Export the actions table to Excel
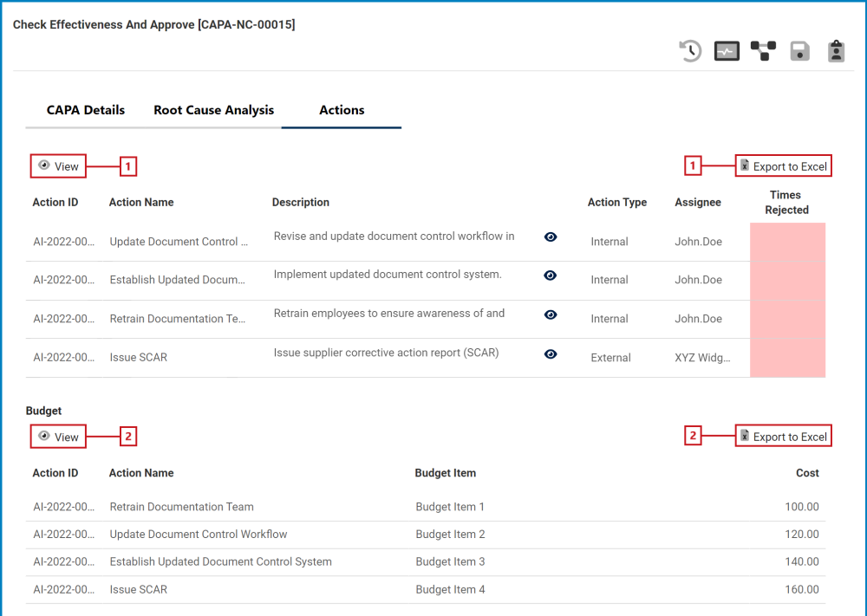Viewport: 867px width, 616px height. click(783, 166)
